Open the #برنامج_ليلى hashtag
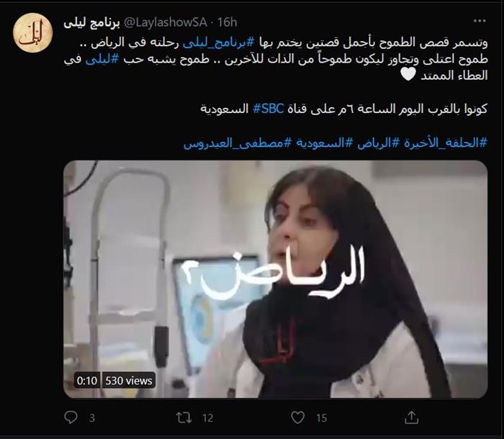The width and height of the screenshot is (504, 439). (x=219, y=42)
